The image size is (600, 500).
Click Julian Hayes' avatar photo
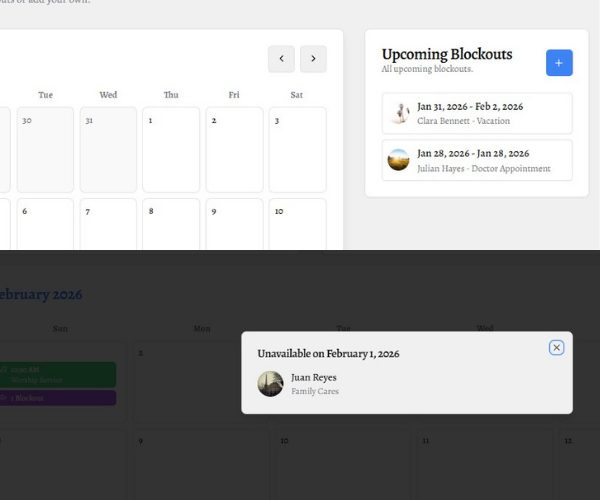pyautogui.click(x=399, y=160)
